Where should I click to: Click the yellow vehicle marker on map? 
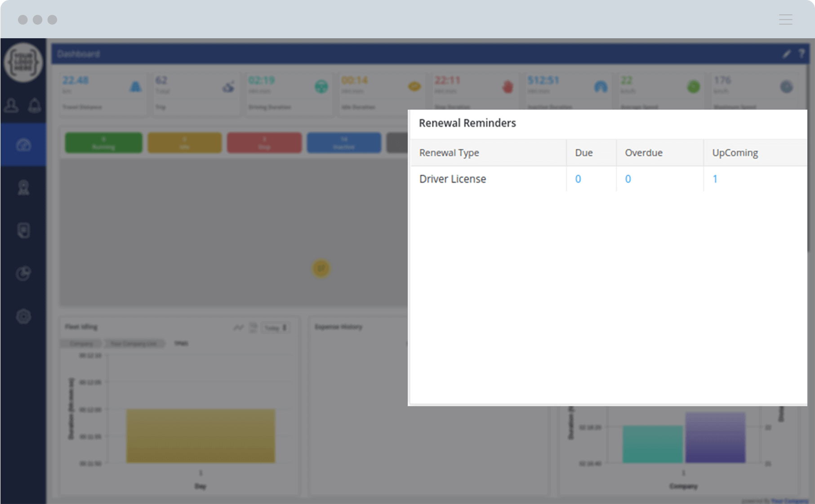321,268
